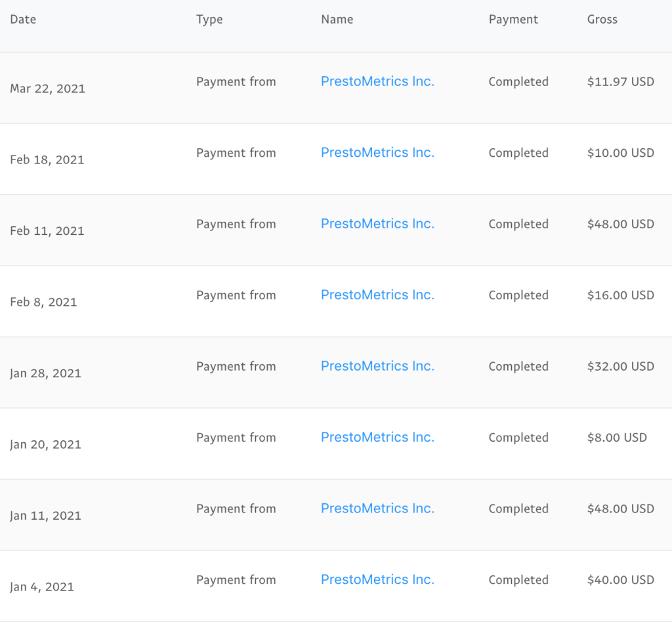
Task: Click the Gross column header
Action: (x=602, y=19)
